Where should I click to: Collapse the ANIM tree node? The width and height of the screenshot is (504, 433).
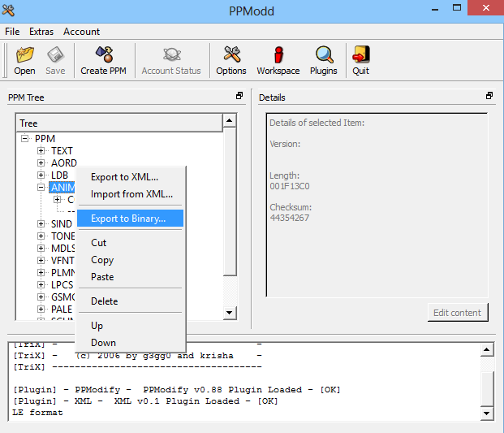(x=41, y=187)
